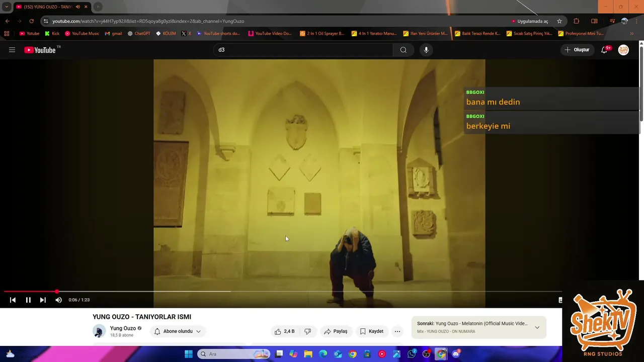This screenshot has width=644, height=362.
Task: Open the 2 In 1 Oil Sprayer bookmark
Action: click(x=321, y=34)
